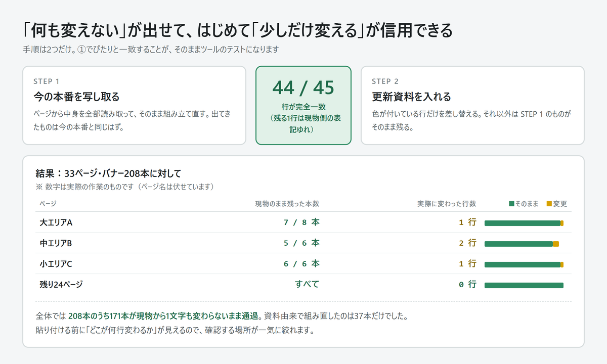
Task: Click value 5 / 6 本
Action: [x=301, y=243]
